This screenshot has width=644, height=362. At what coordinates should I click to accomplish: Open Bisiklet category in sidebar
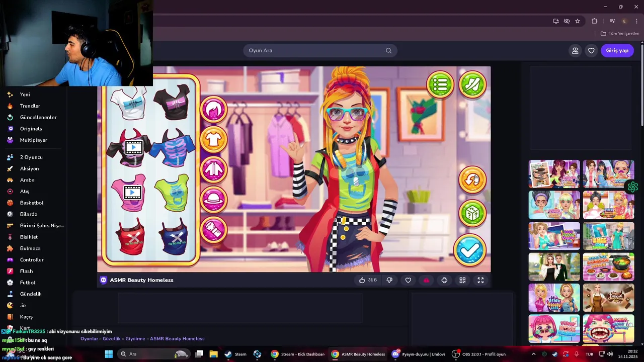[x=29, y=237]
